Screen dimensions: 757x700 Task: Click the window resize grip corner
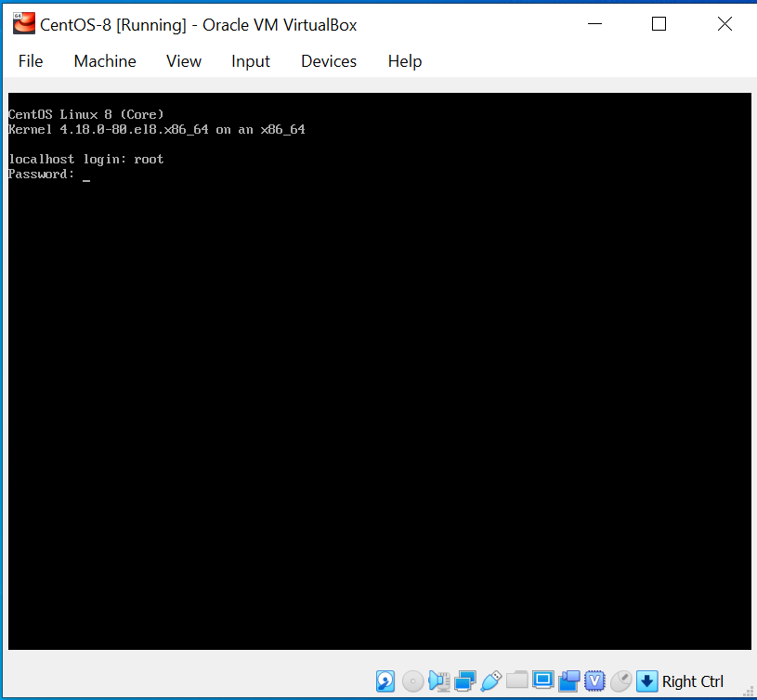pyautogui.click(x=749, y=692)
